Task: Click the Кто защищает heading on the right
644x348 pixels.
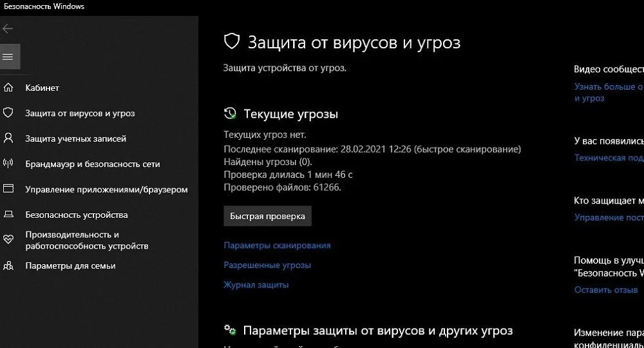Action: (x=609, y=200)
